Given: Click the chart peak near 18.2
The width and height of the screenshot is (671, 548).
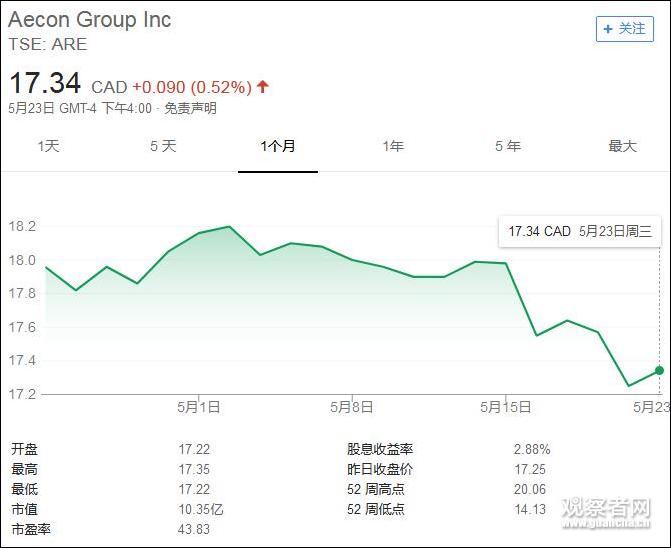Looking at the screenshot, I should coord(230,227).
